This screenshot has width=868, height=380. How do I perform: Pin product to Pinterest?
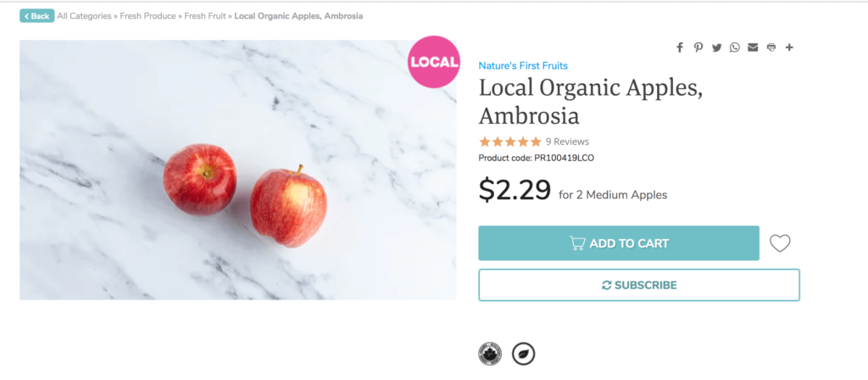698,47
